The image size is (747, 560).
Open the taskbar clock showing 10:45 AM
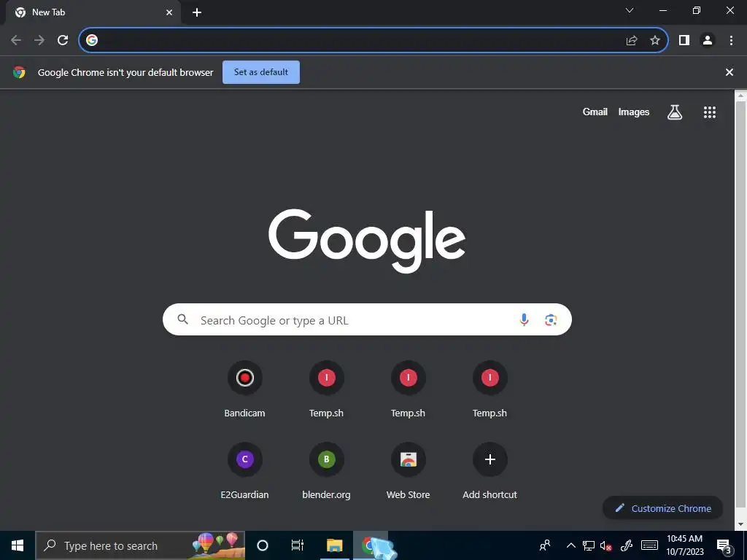(684, 545)
